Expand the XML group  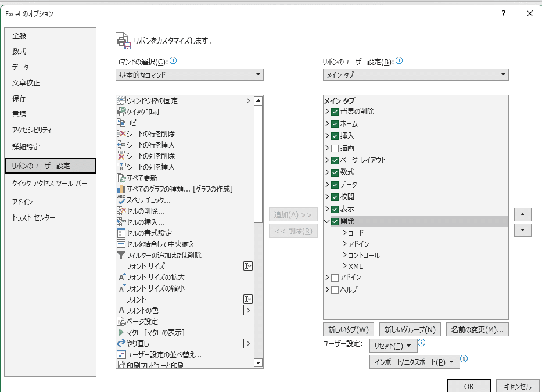(x=344, y=266)
